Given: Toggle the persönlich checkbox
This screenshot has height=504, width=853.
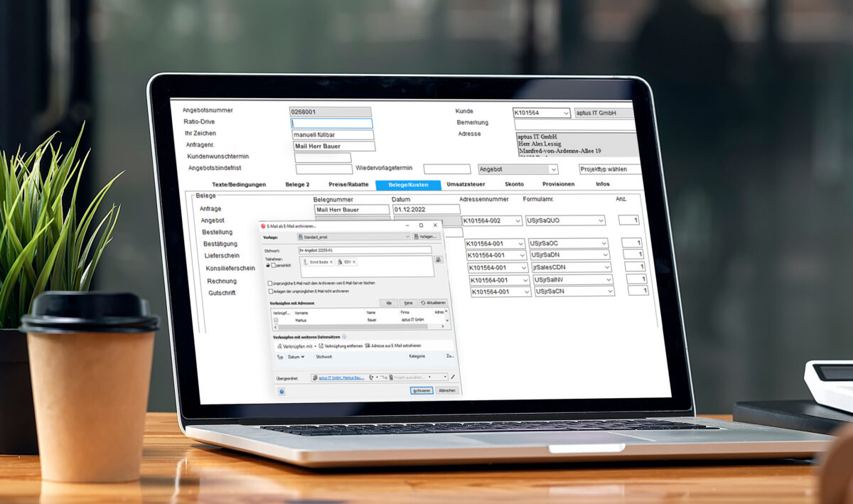Looking at the screenshot, I should coord(274,265).
